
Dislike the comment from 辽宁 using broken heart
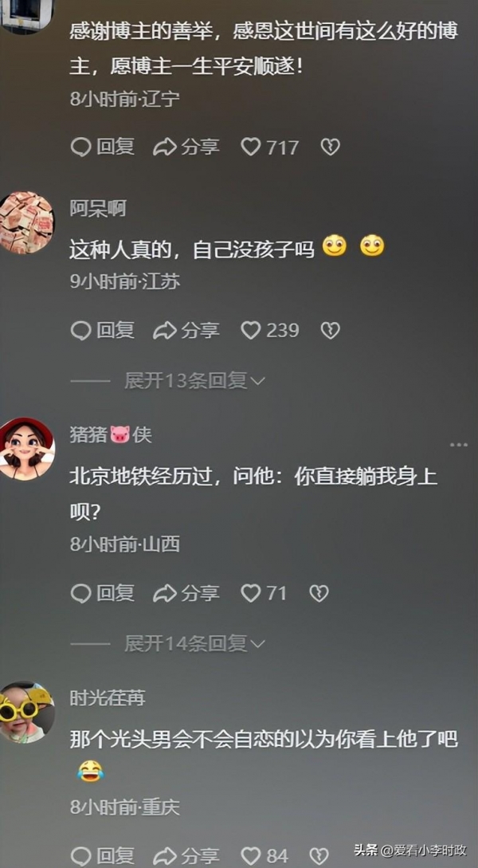pos(331,147)
